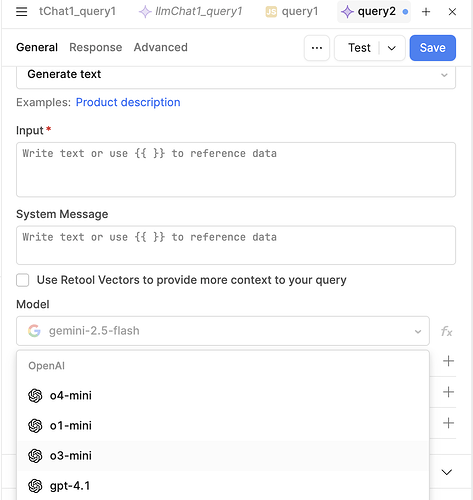Click the fx dynamic model toggle icon
Image resolution: width=473 pixels, height=500 pixels.
point(446,331)
